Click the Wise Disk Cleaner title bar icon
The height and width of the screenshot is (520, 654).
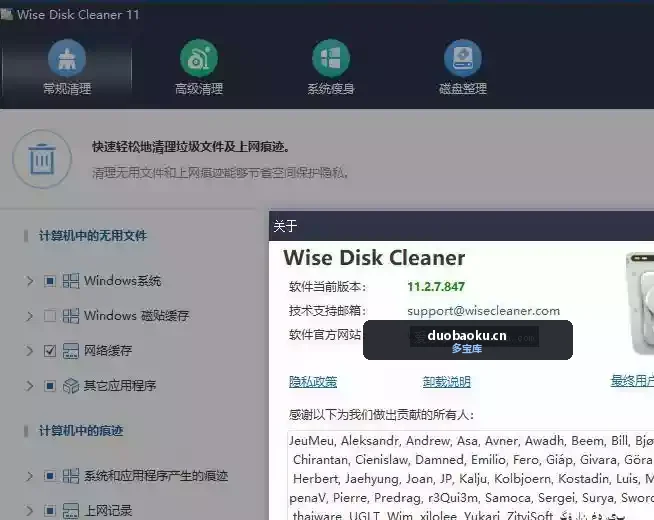(x=6, y=15)
